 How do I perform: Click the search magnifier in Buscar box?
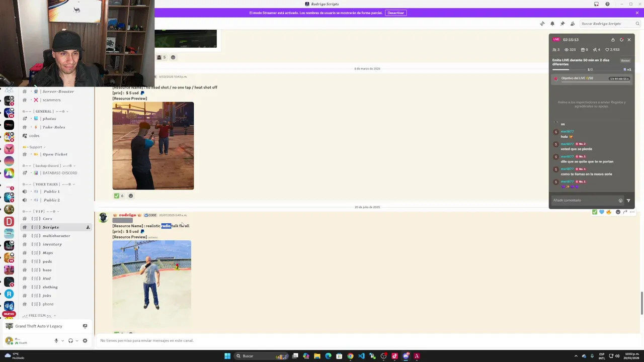(x=637, y=24)
